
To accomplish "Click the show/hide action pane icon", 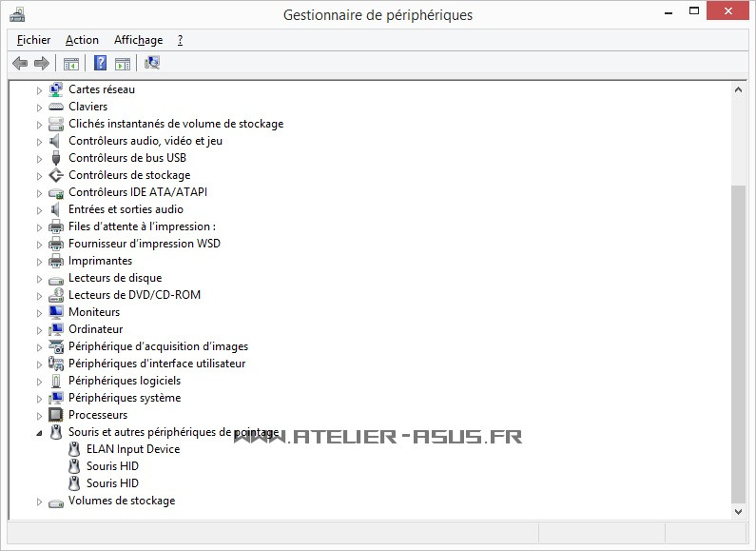I will coord(123,64).
